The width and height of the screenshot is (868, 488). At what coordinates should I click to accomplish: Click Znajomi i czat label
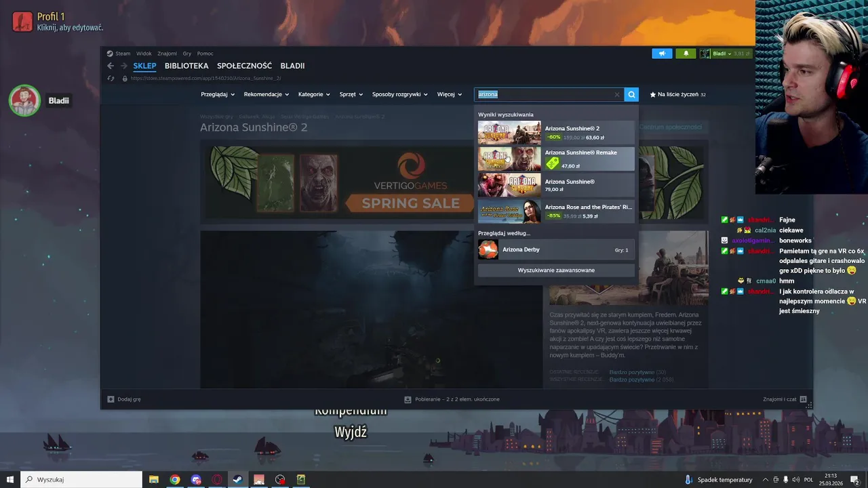[779, 399]
